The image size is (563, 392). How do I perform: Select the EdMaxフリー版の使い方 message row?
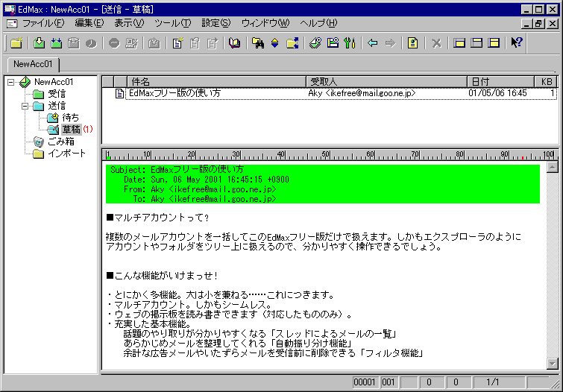point(336,93)
